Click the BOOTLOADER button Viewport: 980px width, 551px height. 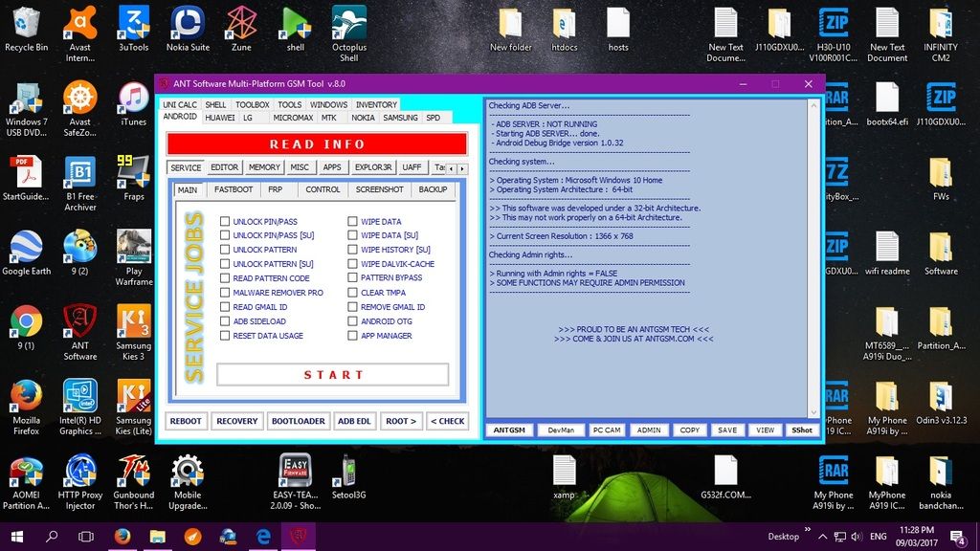(299, 421)
